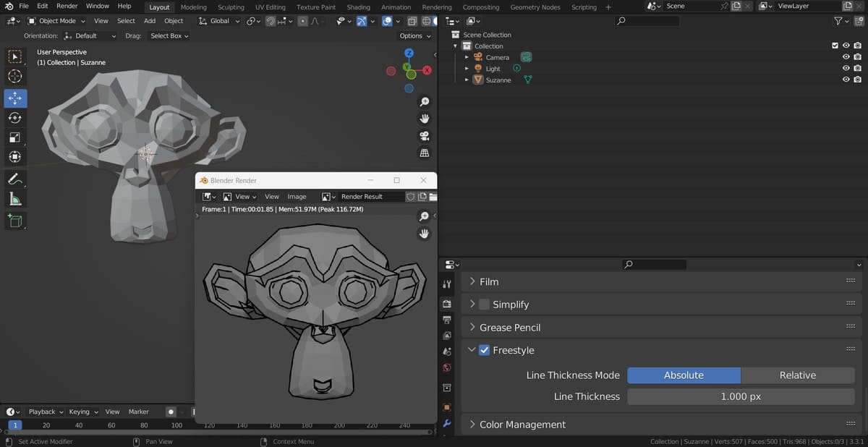This screenshot has height=447, width=868.
Task: Open the View Layer properties tab icon
Action: click(x=447, y=336)
